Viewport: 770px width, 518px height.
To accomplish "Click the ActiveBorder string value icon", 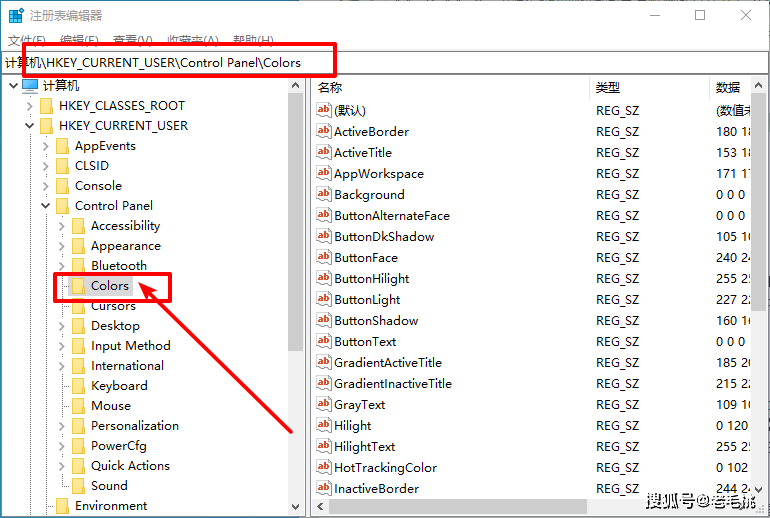I will tap(323, 131).
